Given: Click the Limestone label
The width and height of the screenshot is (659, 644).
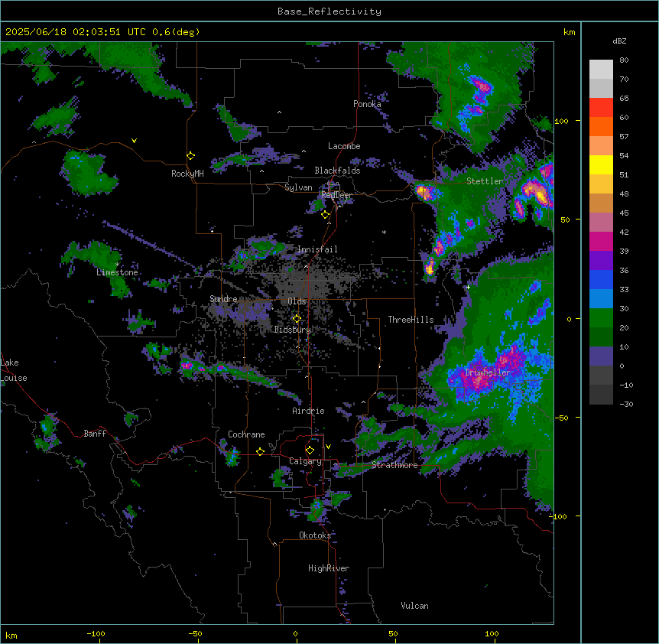Looking at the screenshot, I should [117, 272].
